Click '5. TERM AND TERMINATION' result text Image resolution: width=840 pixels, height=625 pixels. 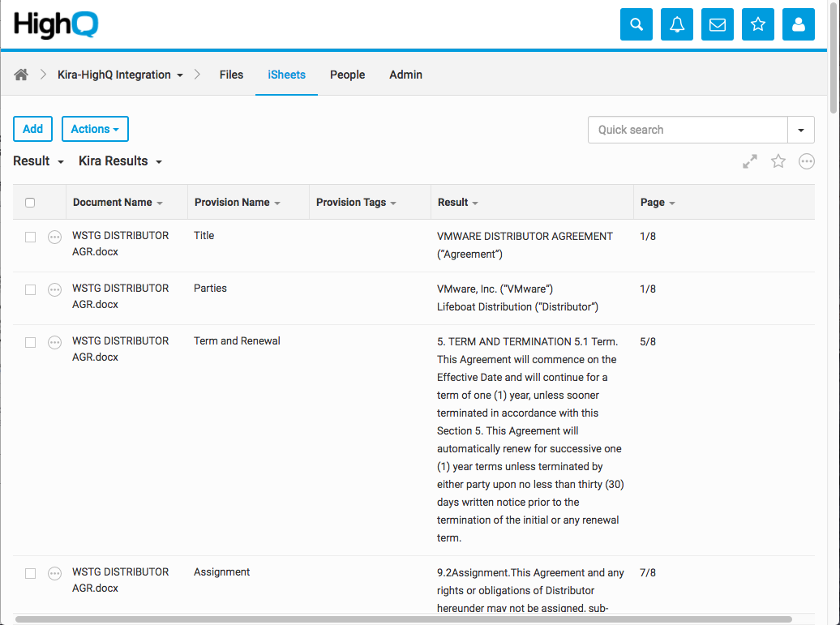(x=504, y=342)
